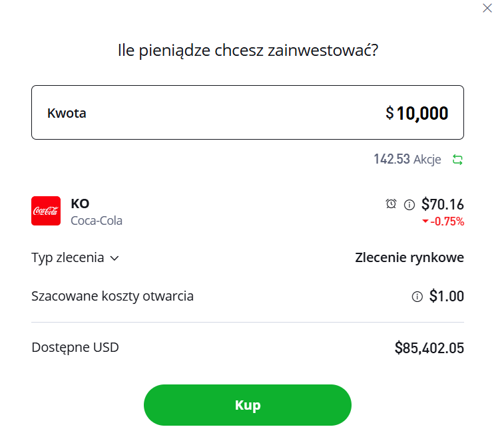
Task: Click the $1.00 estimated opening cost
Action: click(447, 296)
